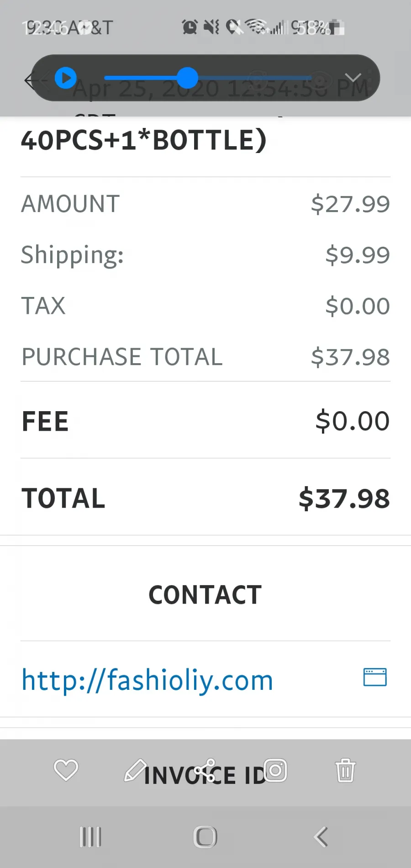Tap the FEE $0.00 row
The width and height of the screenshot is (411, 868).
pyautogui.click(x=205, y=420)
